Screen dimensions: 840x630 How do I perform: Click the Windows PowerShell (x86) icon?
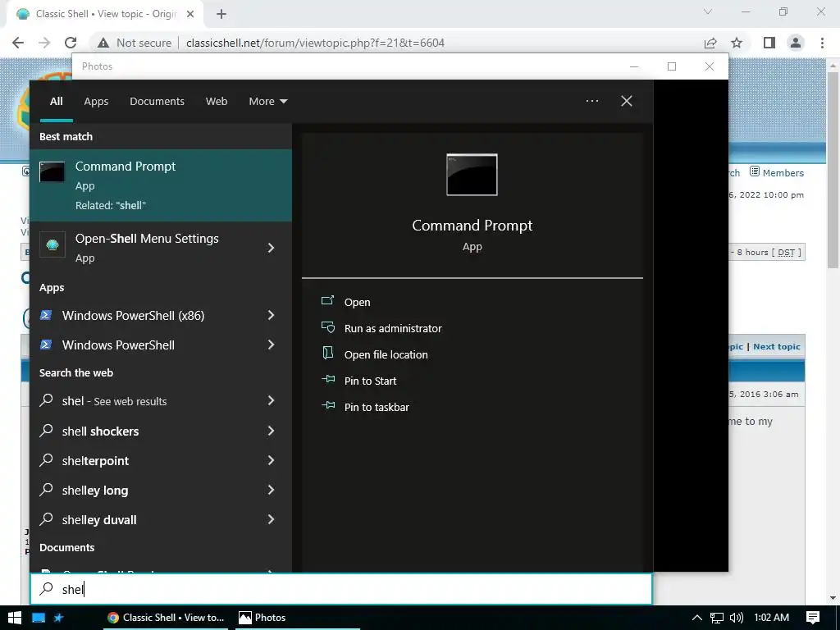coord(46,315)
